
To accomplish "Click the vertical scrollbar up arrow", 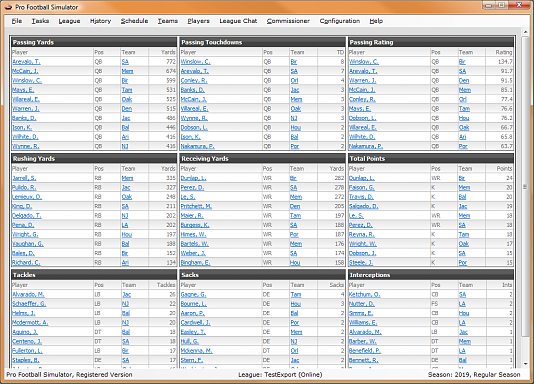I will point(525,32).
